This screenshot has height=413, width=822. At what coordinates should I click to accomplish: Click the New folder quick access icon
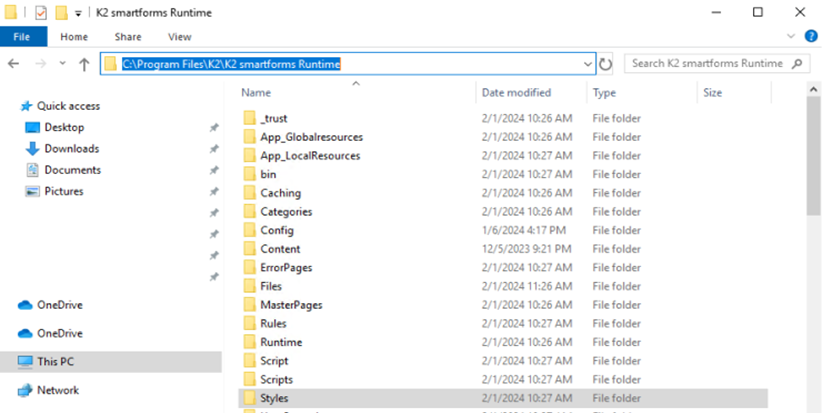(x=62, y=13)
